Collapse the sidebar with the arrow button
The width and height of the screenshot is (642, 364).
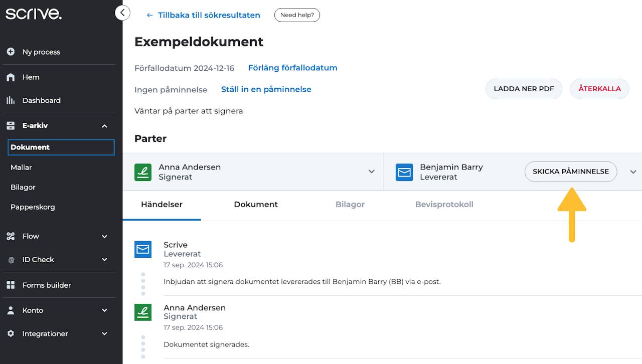pos(122,13)
